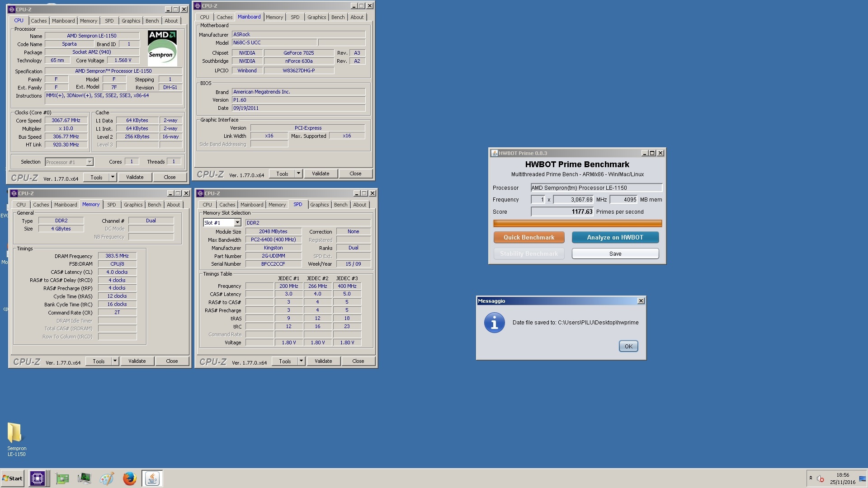Open About tab in Mainboard window
868x488 pixels.
(357, 17)
